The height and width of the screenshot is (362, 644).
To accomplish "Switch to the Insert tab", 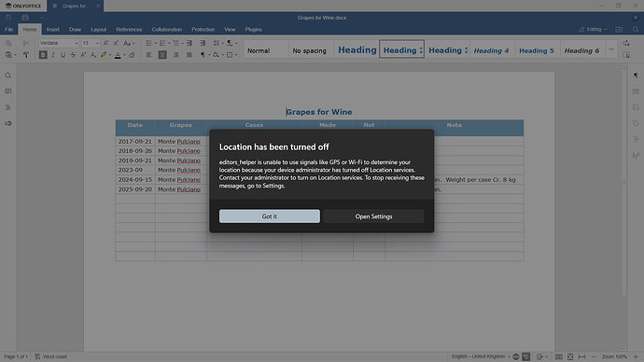I will click(x=52, y=30).
